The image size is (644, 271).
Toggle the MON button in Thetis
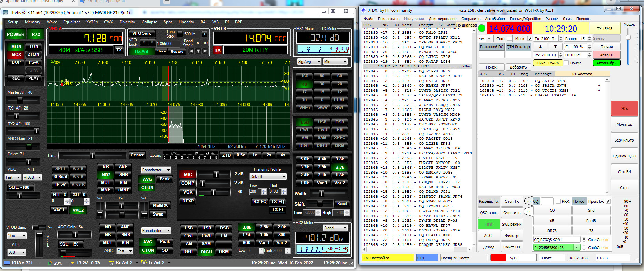[16, 46]
